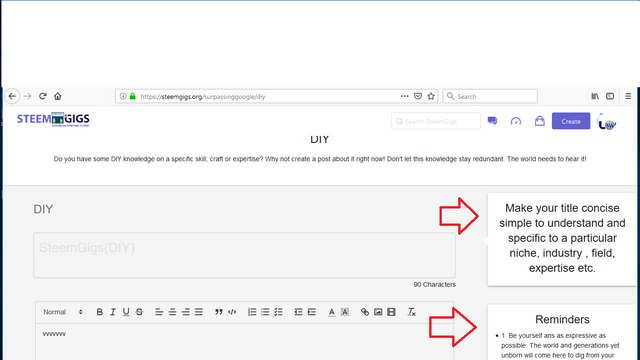Insert a video

click(391, 312)
